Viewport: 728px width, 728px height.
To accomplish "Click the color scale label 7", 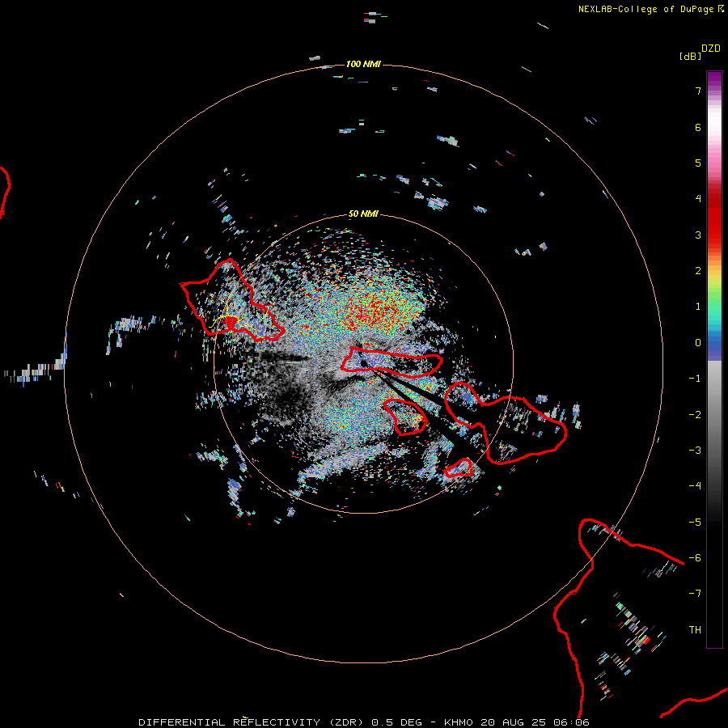I will coord(698,91).
